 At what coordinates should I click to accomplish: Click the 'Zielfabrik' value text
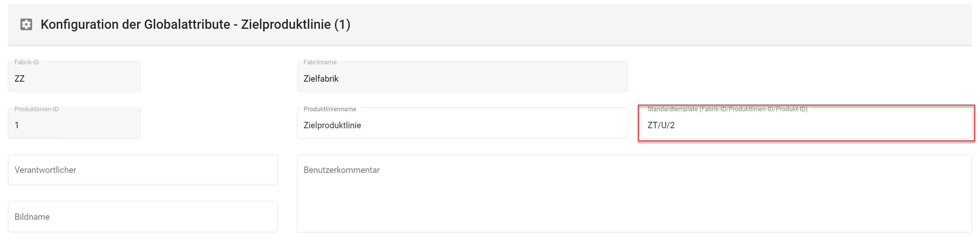coord(321,79)
